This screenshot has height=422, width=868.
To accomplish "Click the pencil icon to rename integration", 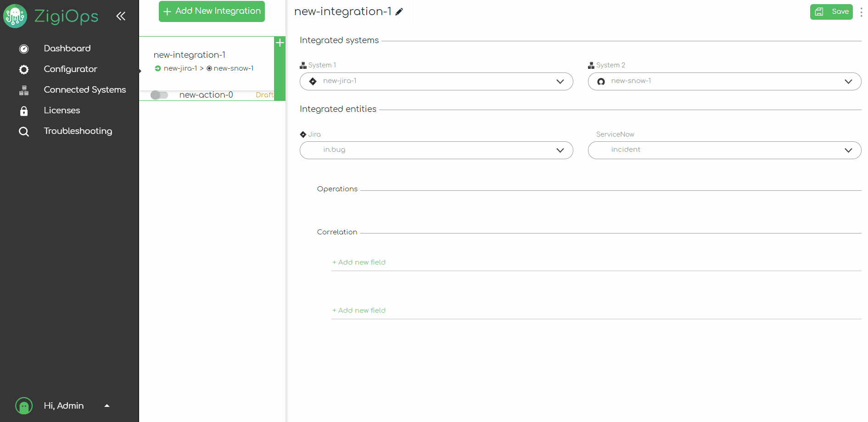I will [399, 12].
